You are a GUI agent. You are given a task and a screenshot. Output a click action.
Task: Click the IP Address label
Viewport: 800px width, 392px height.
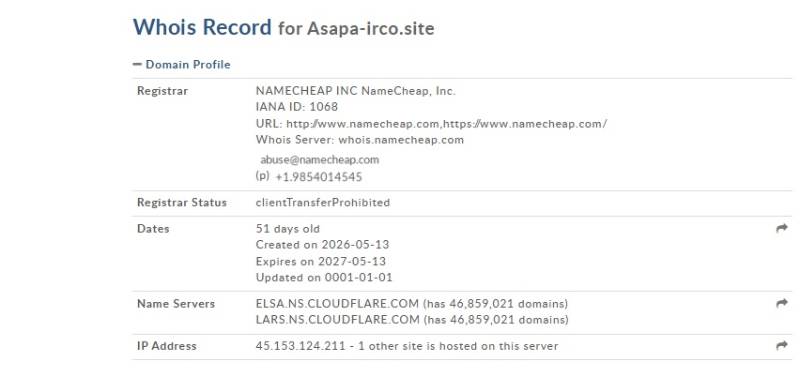[x=167, y=346]
